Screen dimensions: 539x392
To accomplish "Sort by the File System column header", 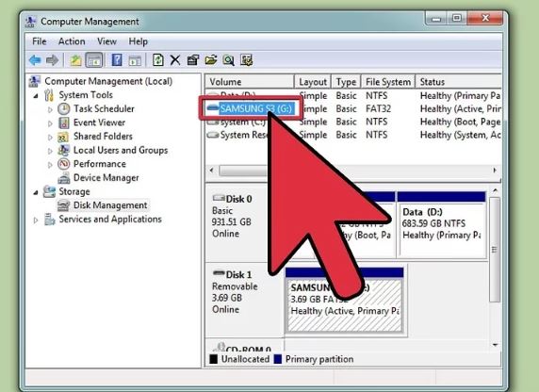I will (388, 82).
